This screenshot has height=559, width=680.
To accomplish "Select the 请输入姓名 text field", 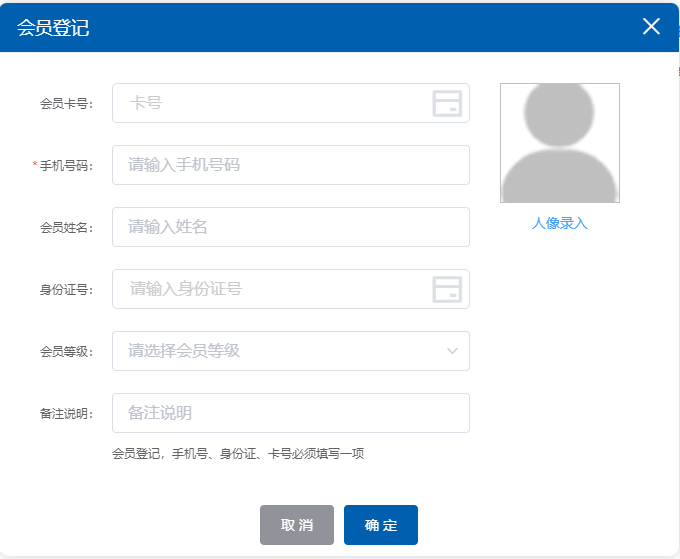I will [x=290, y=227].
